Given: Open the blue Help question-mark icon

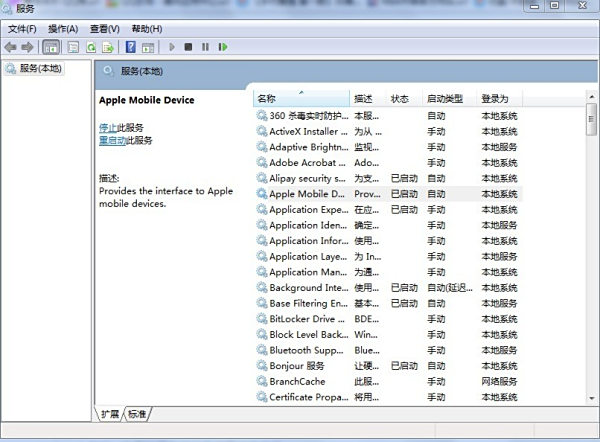Looking at the screenshot, I should point(130,47).
